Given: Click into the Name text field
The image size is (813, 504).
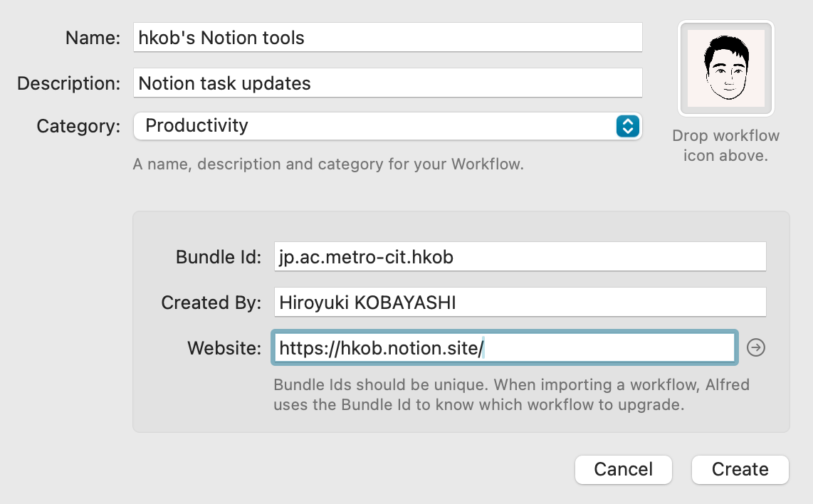Looking at the screenshot, I should (387, 37).
